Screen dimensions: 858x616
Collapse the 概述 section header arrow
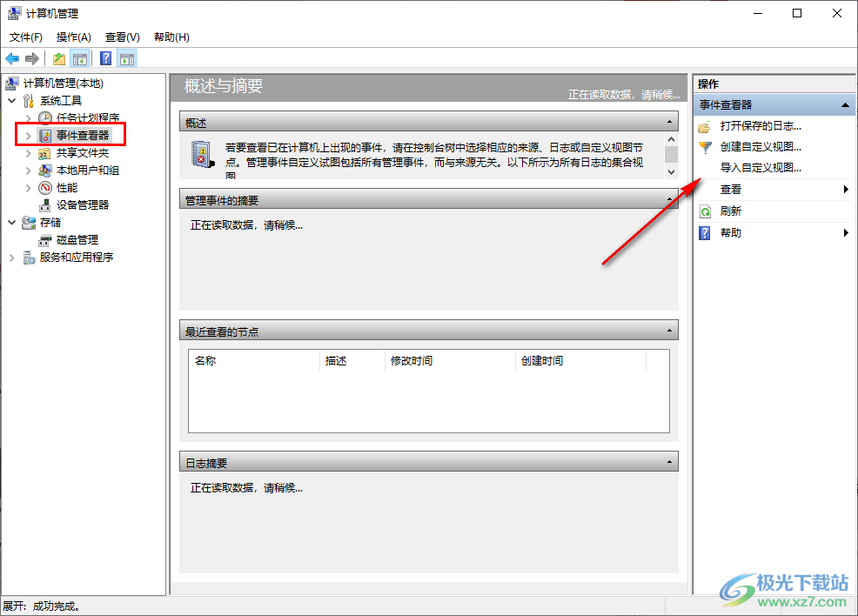(669, 122)
